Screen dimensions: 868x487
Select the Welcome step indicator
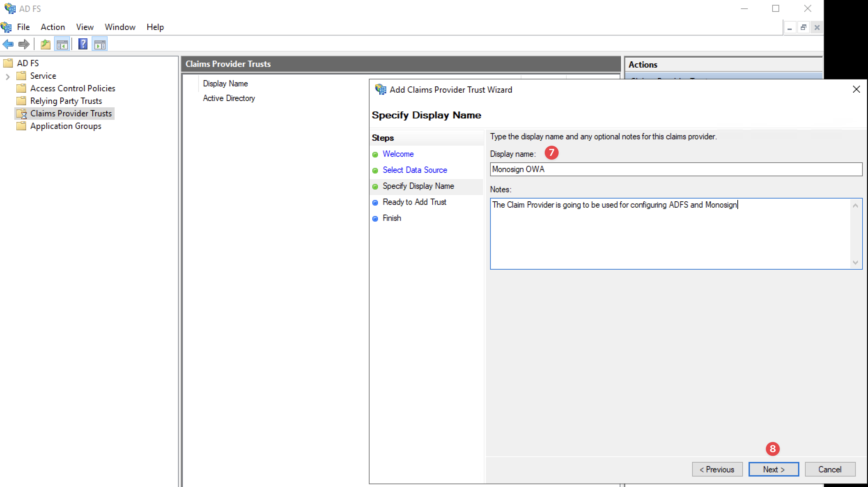pos(375,154)
